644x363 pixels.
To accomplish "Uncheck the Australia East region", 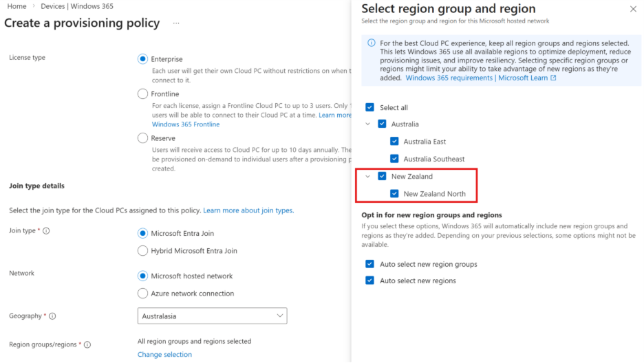I will (x=394, y=142).
